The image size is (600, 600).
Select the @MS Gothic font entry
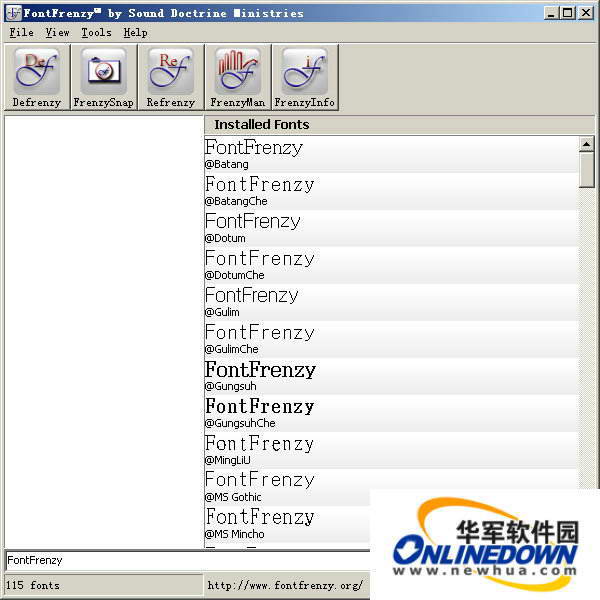(x=391, y=488)
